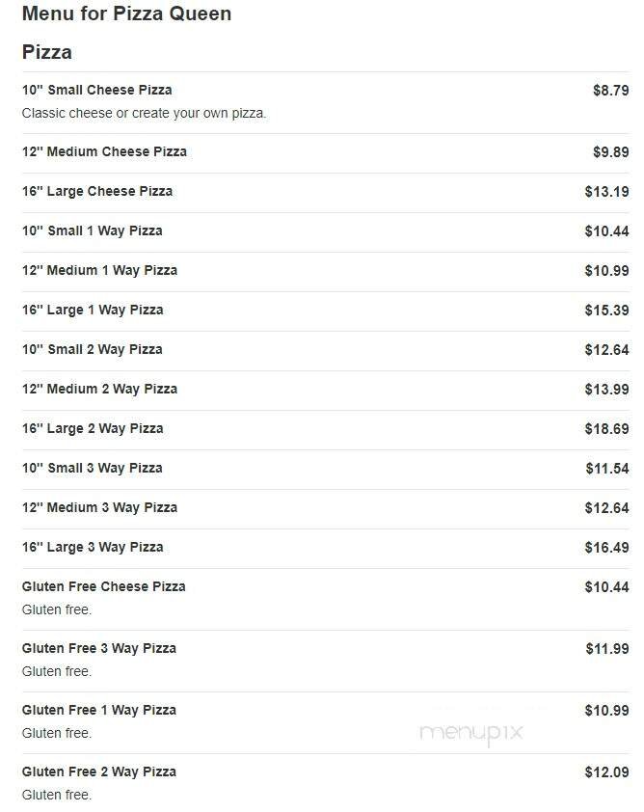
Task: Open the Gluten Free Cheese Pizza item
Action: (104, 587)
